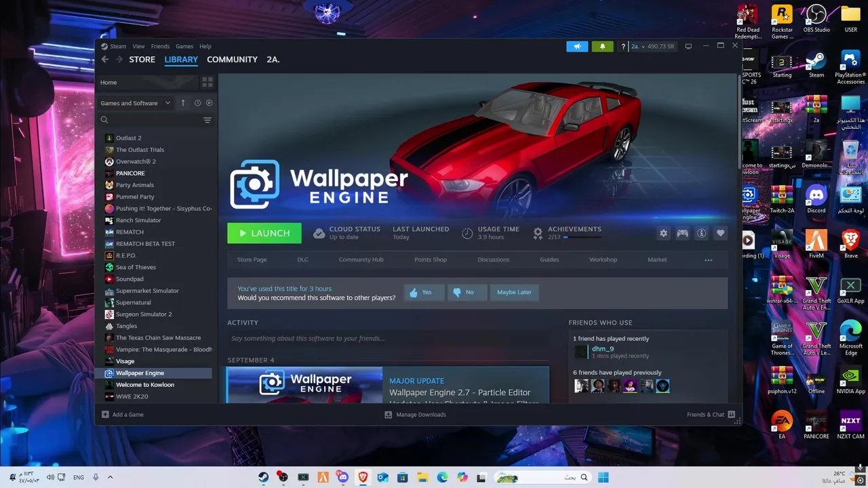Click the announcements megaphone icon
Viewport: 868px width, 488px height.
pyautogui.click(x=577, y=46)
